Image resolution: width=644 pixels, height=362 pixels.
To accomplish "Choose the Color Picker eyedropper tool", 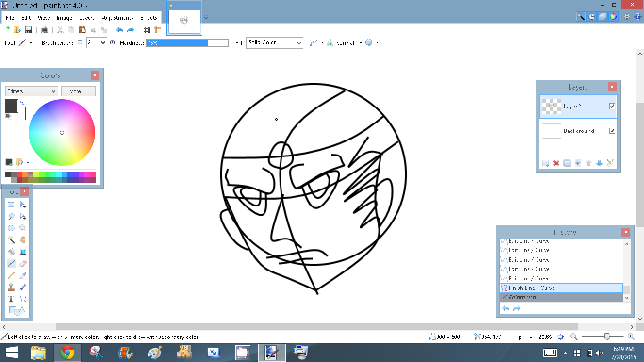I will click(x=23, y=275).
